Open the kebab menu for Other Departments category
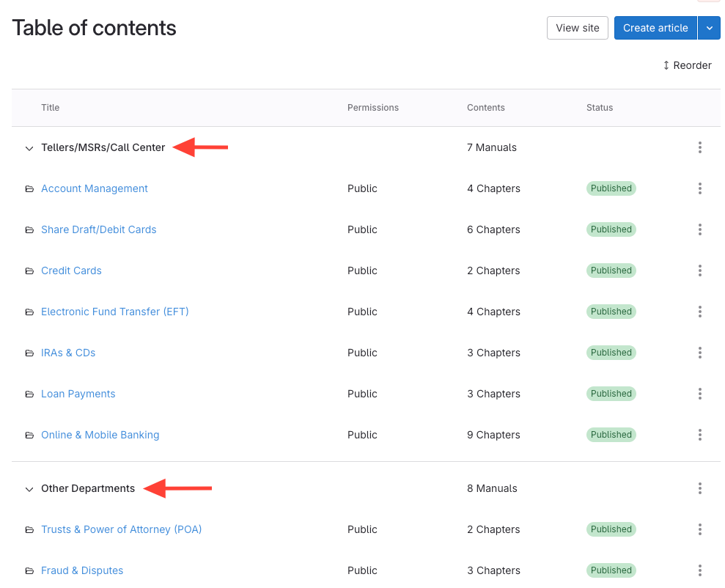The width and height of the screenshot is (725, 588). (699, 488)
